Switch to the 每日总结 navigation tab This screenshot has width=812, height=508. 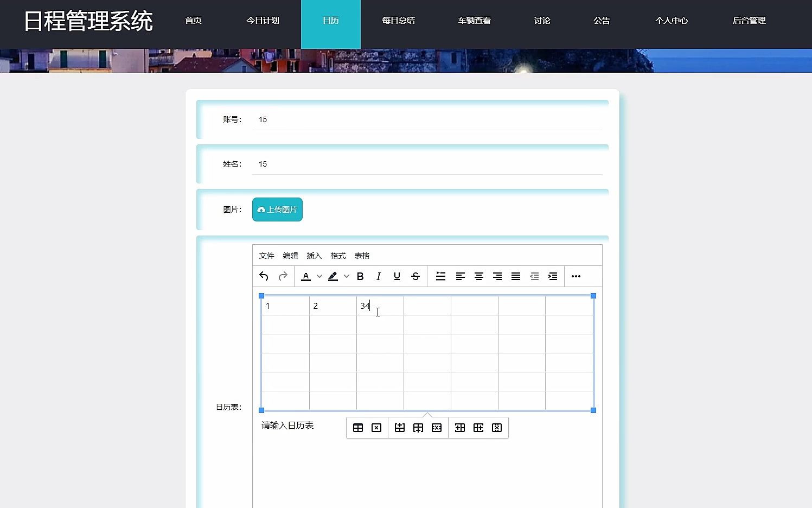(x=398, y=20)
